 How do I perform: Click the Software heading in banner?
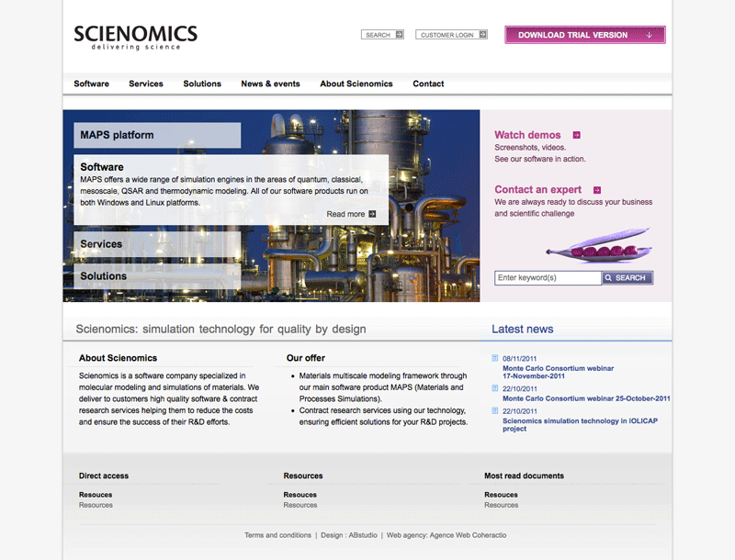pyautogui.click(x=102, y=167)
